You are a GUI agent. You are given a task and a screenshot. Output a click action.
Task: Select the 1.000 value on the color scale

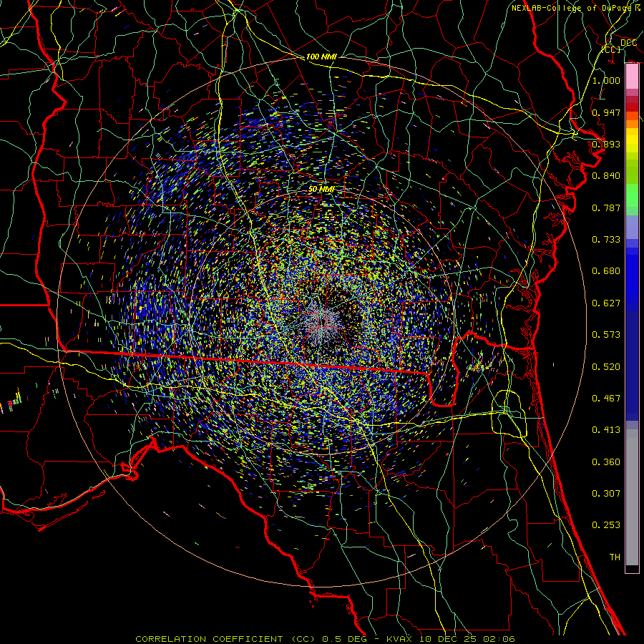coord(606,80)
